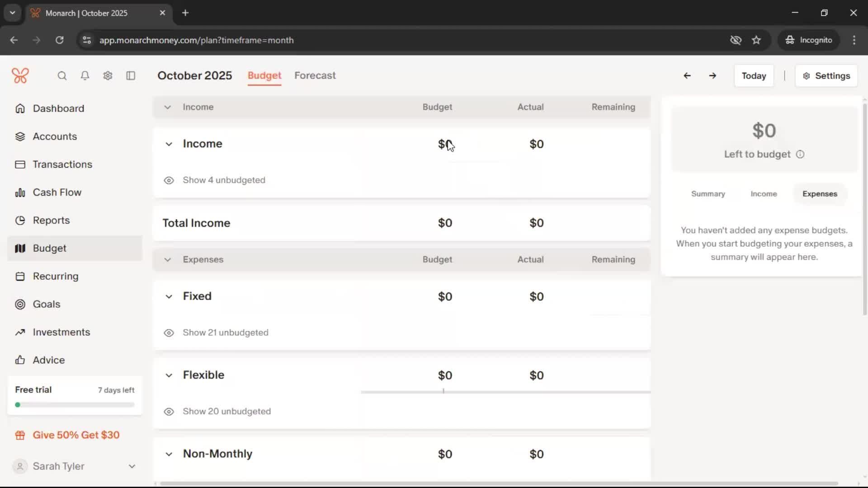Click the search magnifier icon

tap(62, 76)
